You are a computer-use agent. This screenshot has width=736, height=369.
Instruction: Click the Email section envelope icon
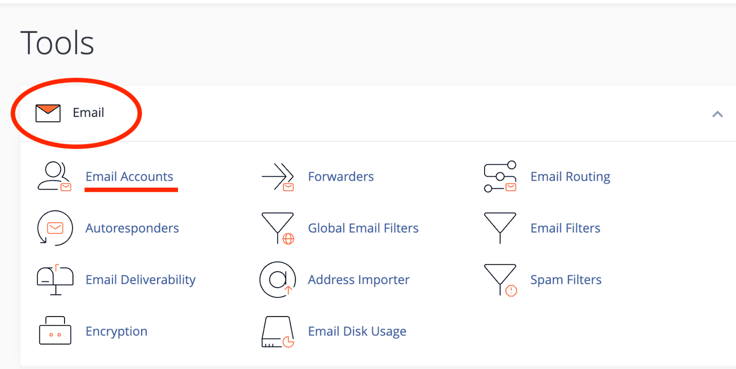[48, 113]
